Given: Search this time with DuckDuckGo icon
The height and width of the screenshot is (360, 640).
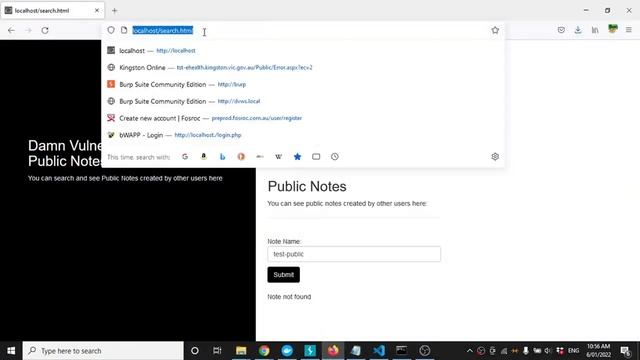Looking at the screenshot, I should click(x=241, y=157).
